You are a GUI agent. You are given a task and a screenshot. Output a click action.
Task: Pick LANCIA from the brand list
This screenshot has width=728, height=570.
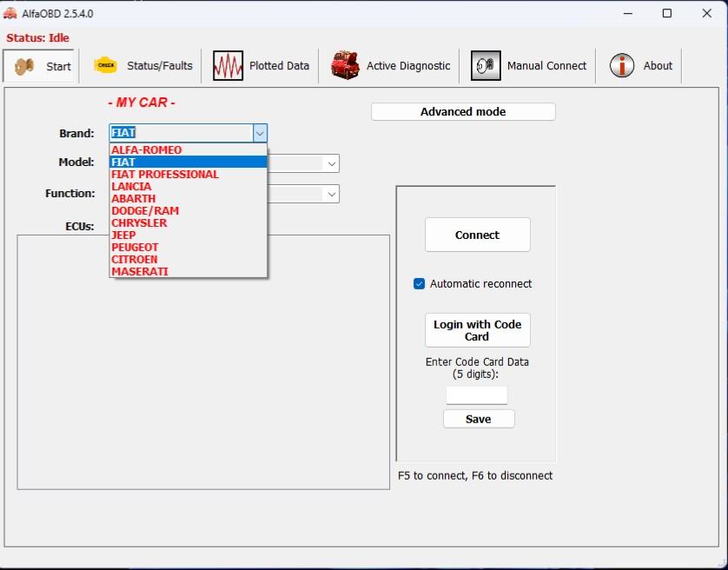(188, 186)
